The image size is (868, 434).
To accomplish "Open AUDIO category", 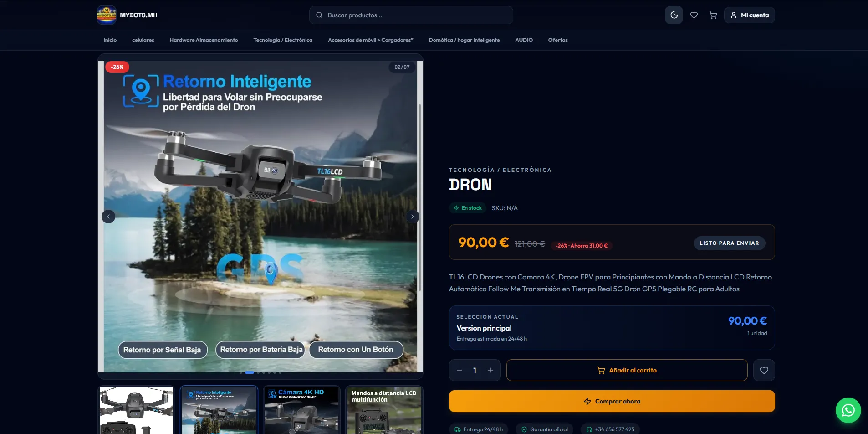I will tap(524, 40).
